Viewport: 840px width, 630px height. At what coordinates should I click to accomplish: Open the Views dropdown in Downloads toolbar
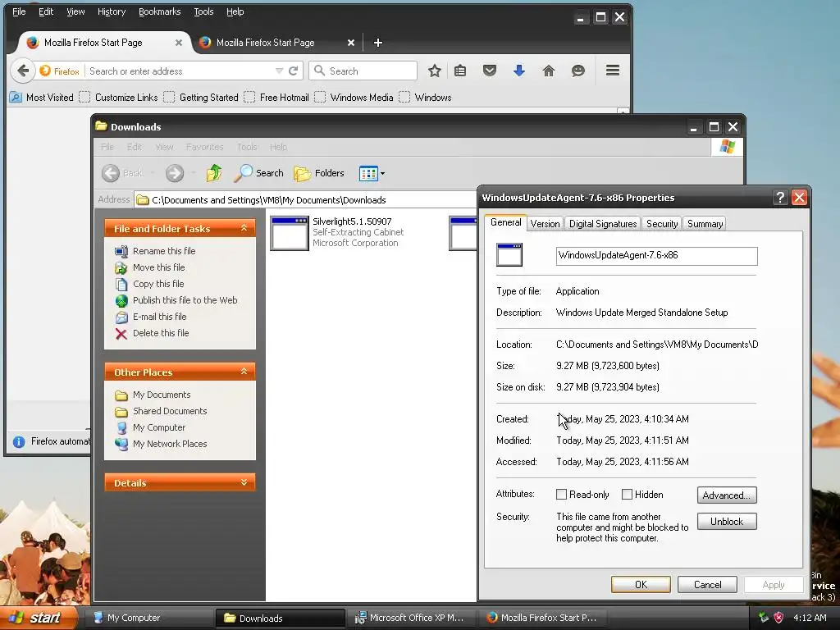coord(372,173)
